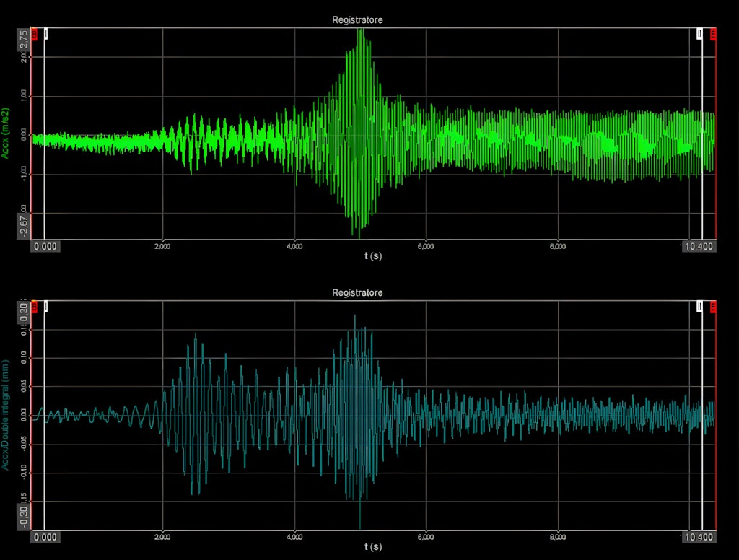Click the white cursor II flag on top chart

pyautogui.click(x=699, y=35)
